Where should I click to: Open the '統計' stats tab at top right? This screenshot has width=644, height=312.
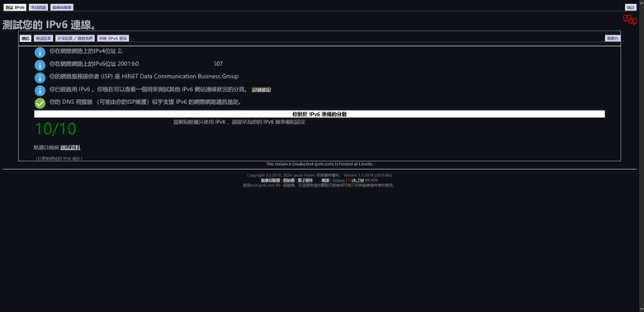631,7
